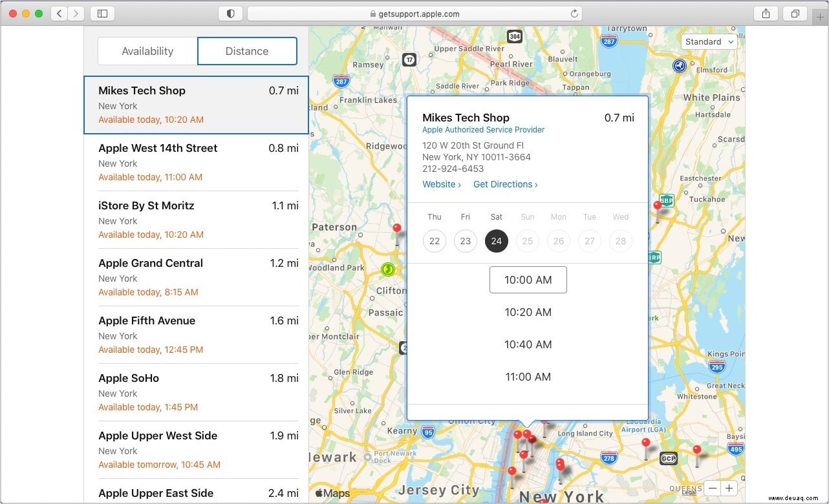Add a new tab with plus button
Image resolution: width=829 pixels, height=504 pixels.
coord(820,17)
